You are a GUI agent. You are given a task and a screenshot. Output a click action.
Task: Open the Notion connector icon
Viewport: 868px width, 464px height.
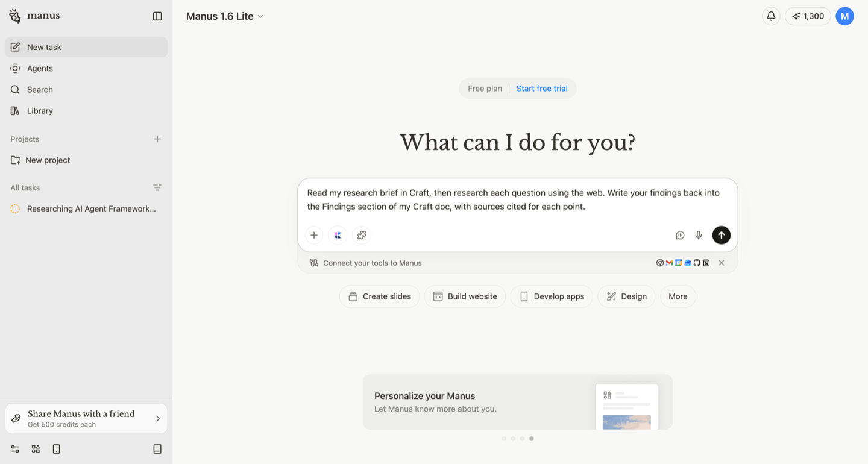(706, 262)
